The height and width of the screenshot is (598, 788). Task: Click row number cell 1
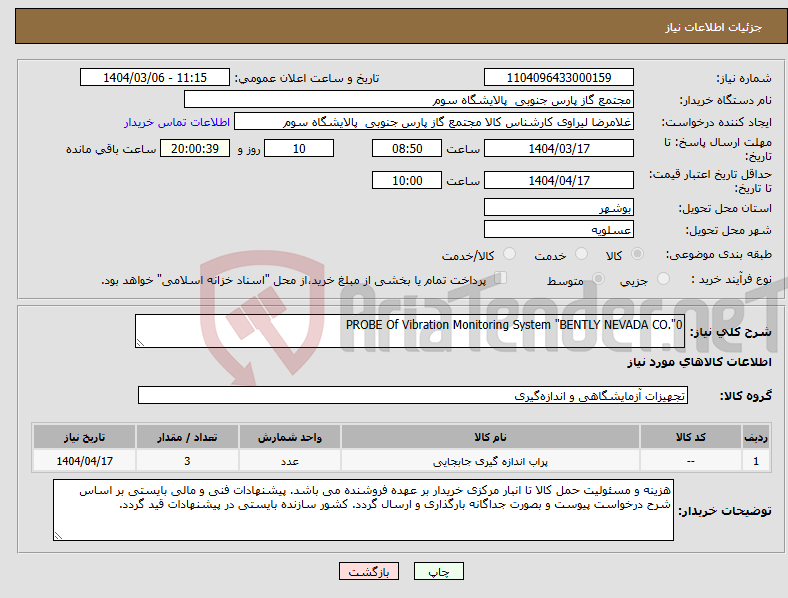(x=756, y=461)
